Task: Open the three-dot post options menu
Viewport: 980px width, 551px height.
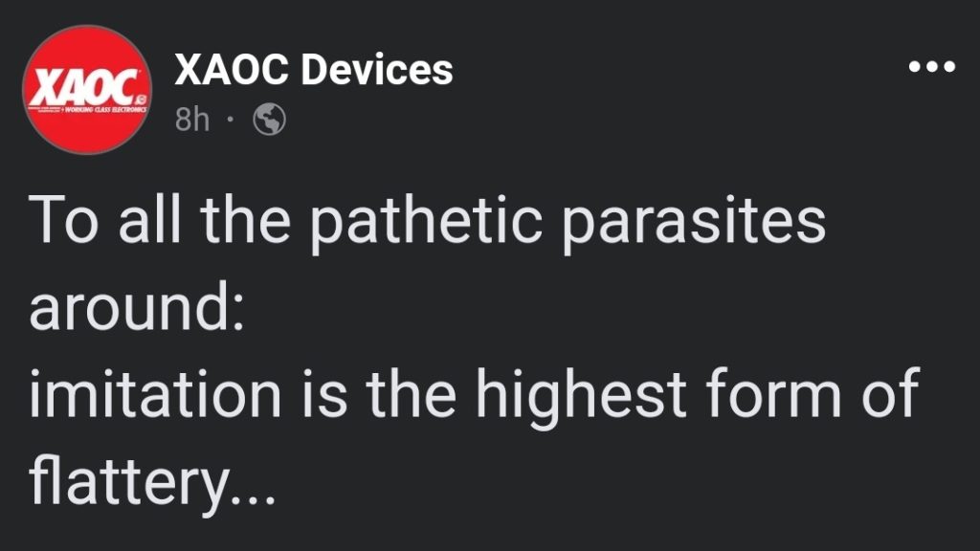Action: [932, 66]
